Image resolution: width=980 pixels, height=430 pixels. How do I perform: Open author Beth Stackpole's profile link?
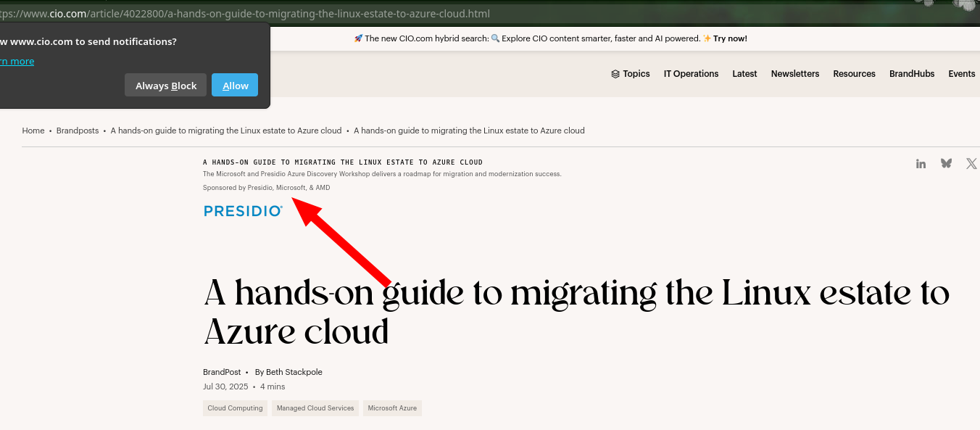pyautogui.click(x=294, y=372)
